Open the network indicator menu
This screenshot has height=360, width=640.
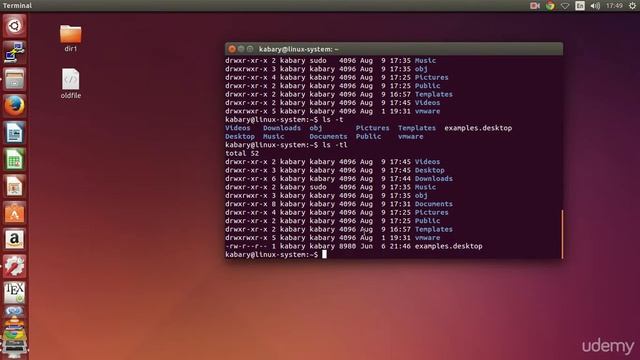click(565, 6)
